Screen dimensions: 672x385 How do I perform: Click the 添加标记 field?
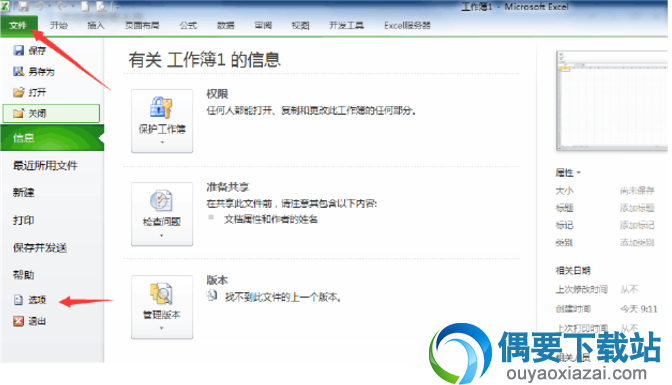(x=637, y=225)
